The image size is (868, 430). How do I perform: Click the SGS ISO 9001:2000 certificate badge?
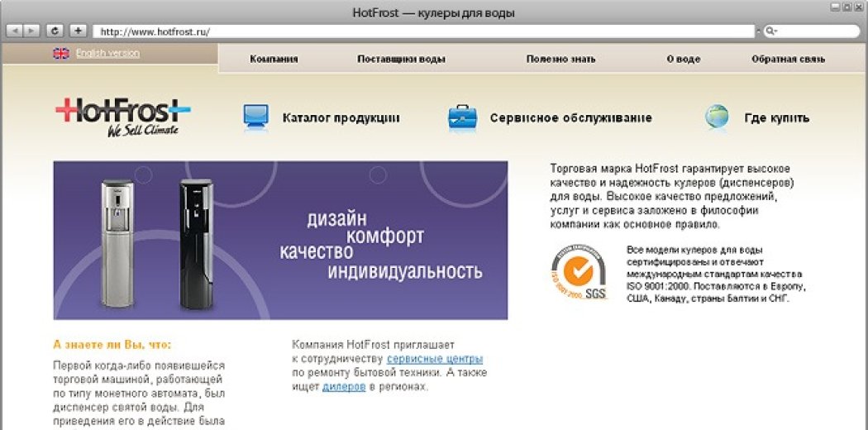click(579, 272)
